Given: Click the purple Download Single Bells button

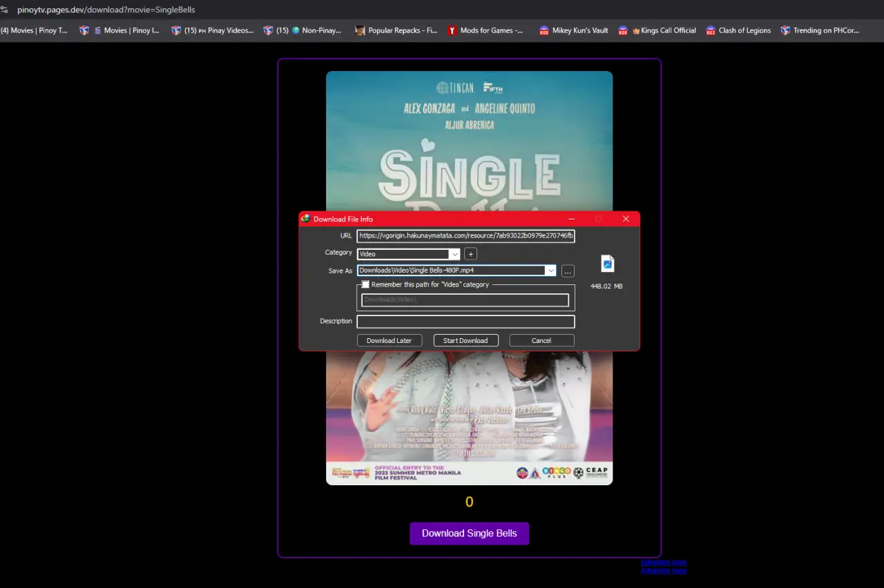Looking at the screenshot, I should [x=470, y=533].
